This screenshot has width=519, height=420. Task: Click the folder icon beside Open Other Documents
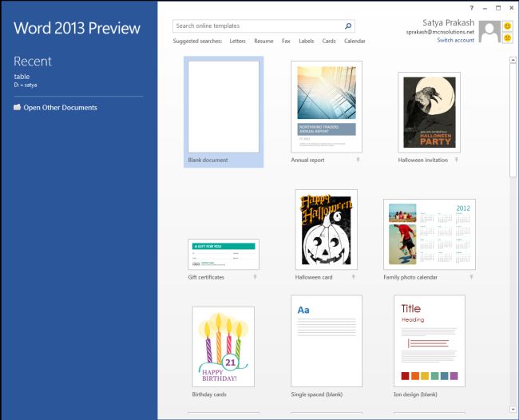18,107
